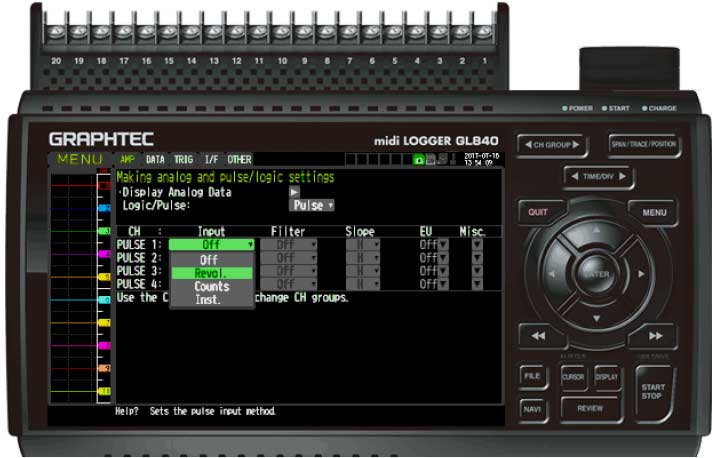The width and height of the screenshot is (712, 458).
Task: Choose Revol. pulse input option
Action: pos(211,273)
